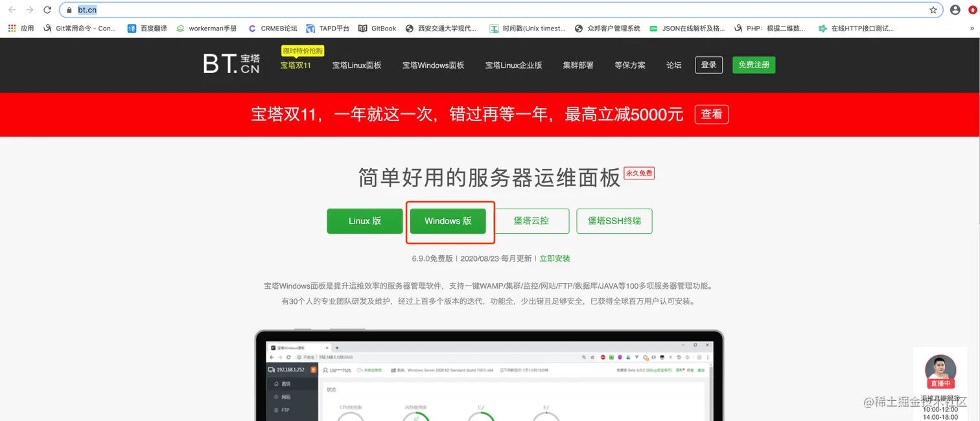The height and width of the screenshot is (421, 980).
Task: Open the PHP:根据二维数 bookmark
Action: coord(771,28)
